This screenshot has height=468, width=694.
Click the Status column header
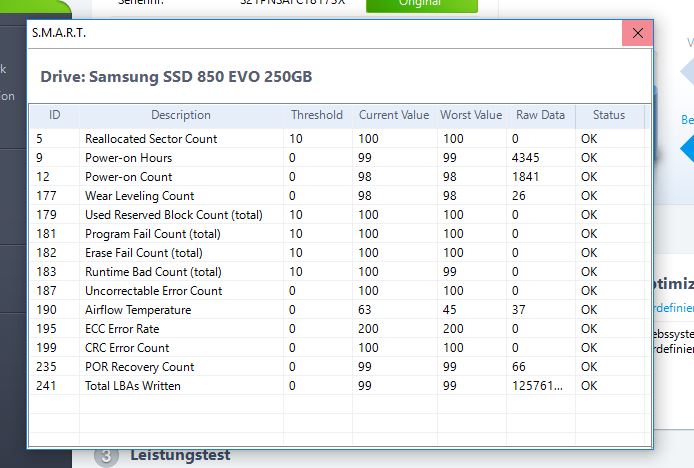(x=609, y=115)
